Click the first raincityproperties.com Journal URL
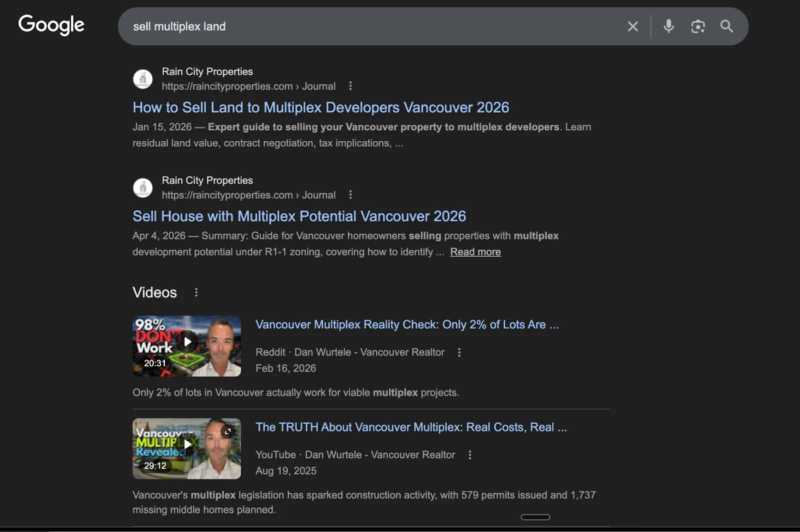 [248, 86]
